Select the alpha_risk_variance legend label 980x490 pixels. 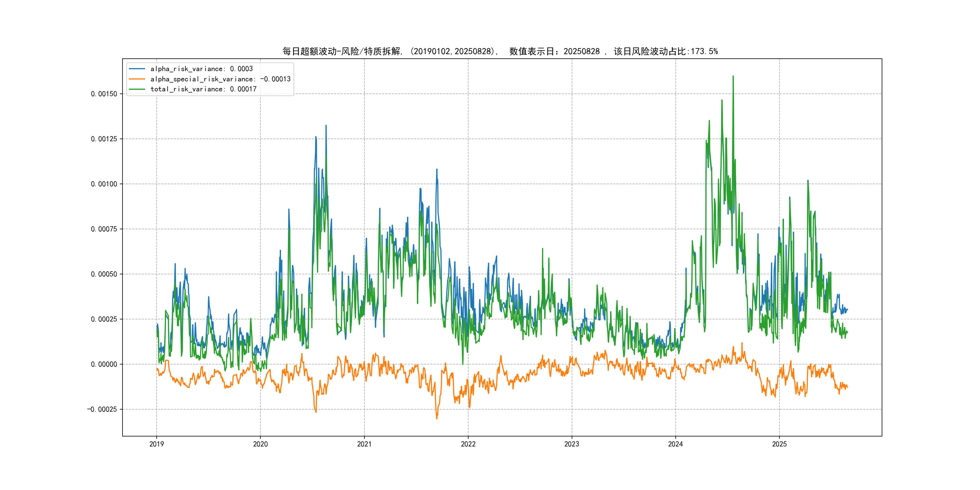point(201,69)
